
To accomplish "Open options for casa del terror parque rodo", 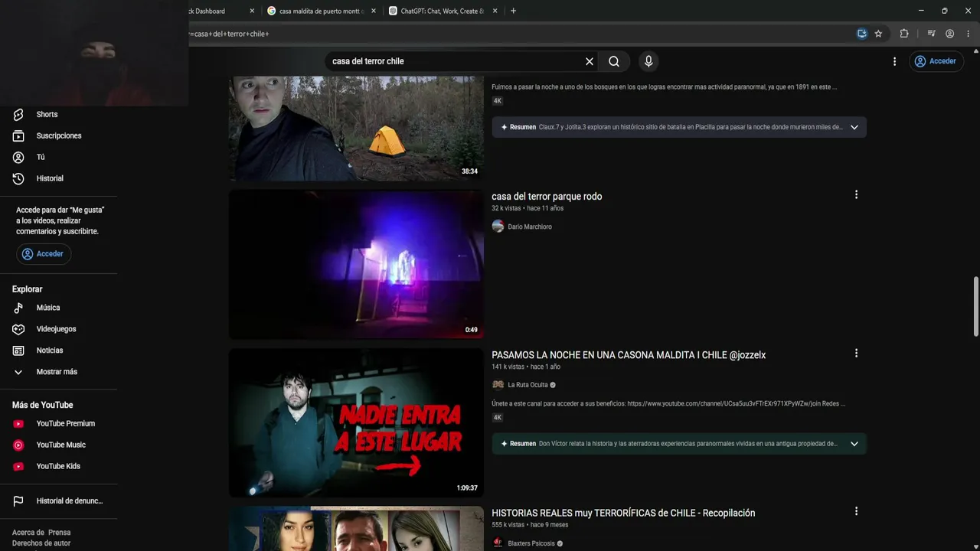I will pos(856,195).
